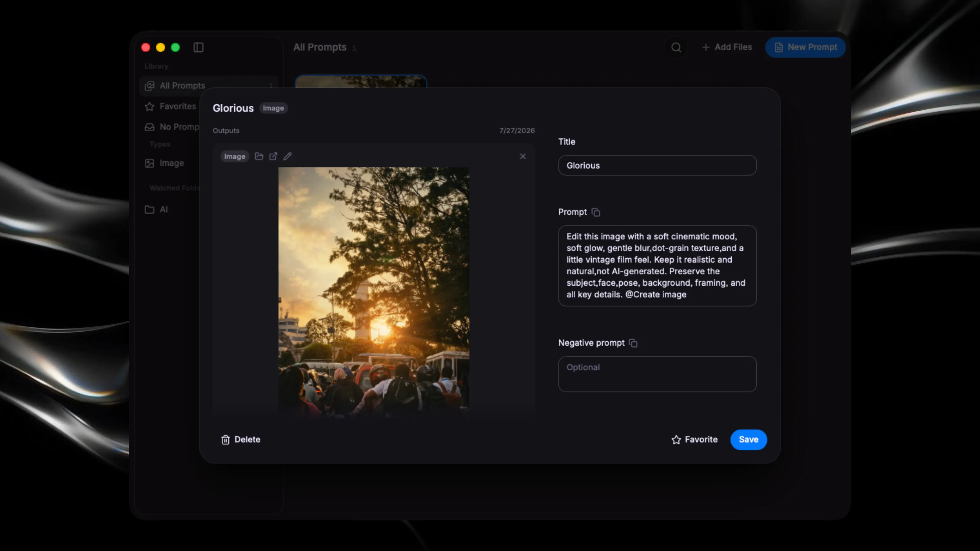This screenshot has height=551, width=980.
Task: Open search with the magnifier icon
Action: [676, 47]
